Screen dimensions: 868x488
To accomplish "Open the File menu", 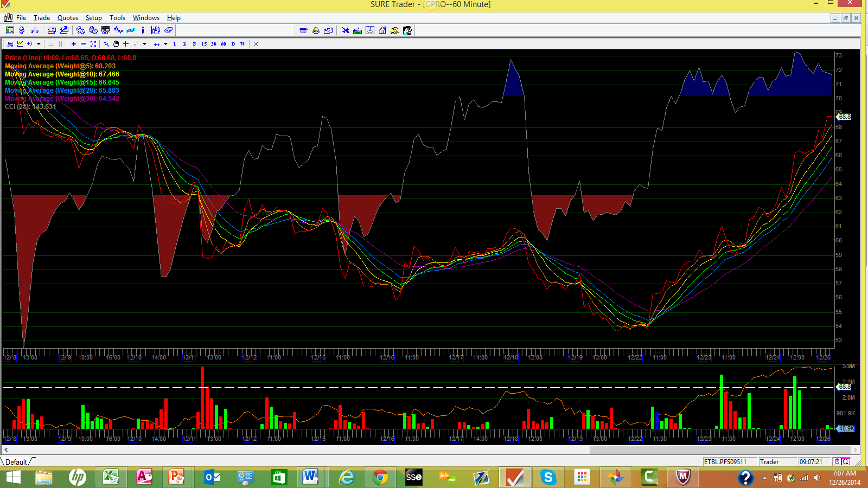I will (21, 18).
